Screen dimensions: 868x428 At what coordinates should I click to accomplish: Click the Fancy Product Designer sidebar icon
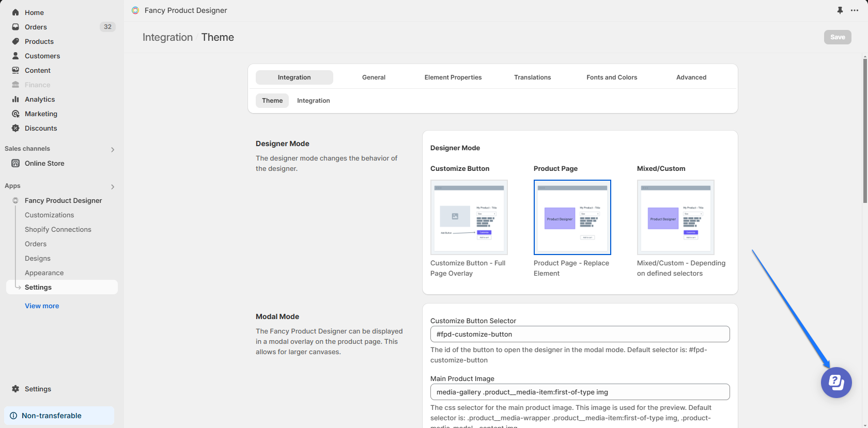(16, 200)
